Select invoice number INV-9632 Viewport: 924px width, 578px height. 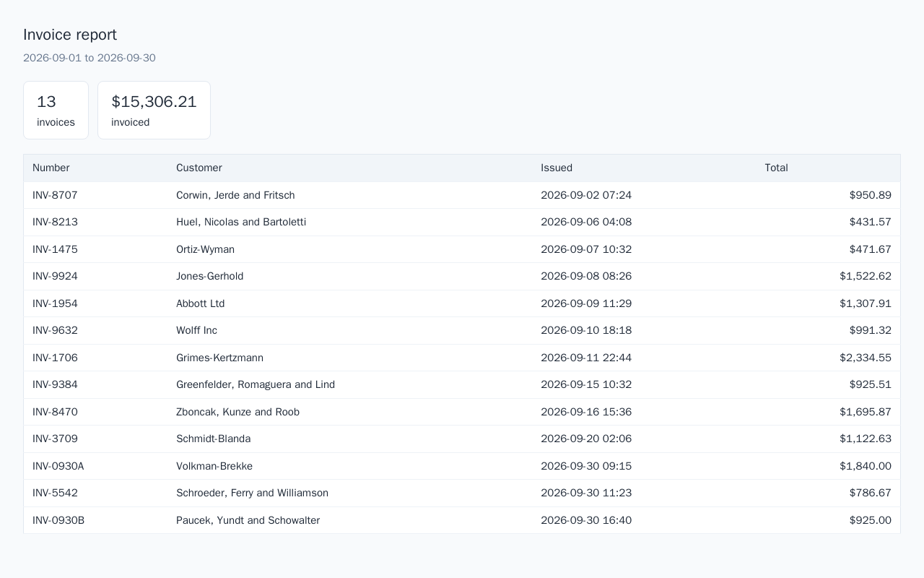[x=55, y=330]
